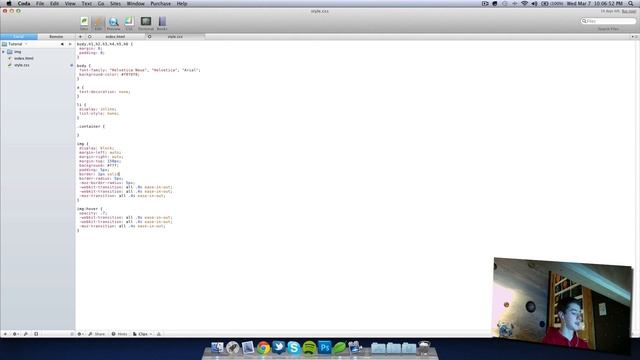Open the Sites menu
This screenshot has height=360, width=640.
point(116,4)
